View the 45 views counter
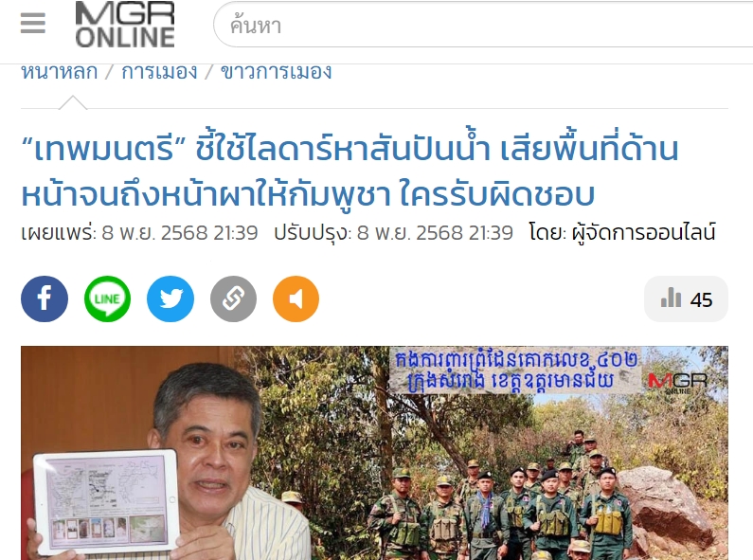Image resolution: width=753 pixels, height=560 pixels. tap(687, 299)
